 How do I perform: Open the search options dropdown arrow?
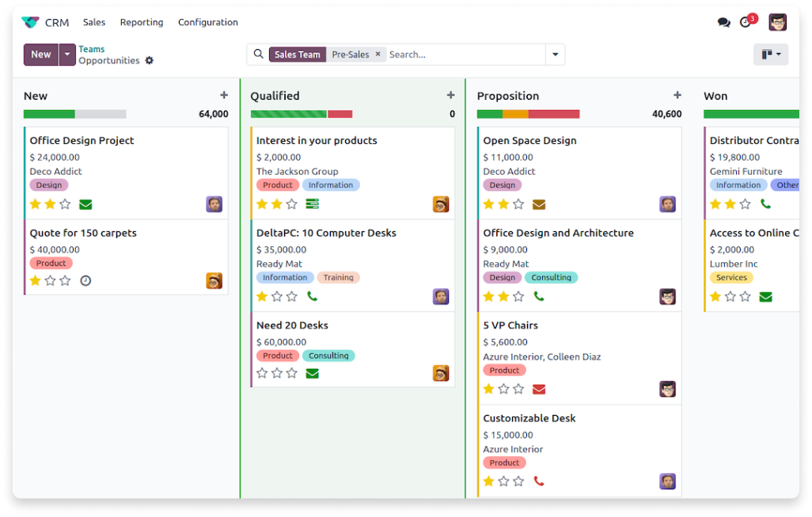coord(555,55)
